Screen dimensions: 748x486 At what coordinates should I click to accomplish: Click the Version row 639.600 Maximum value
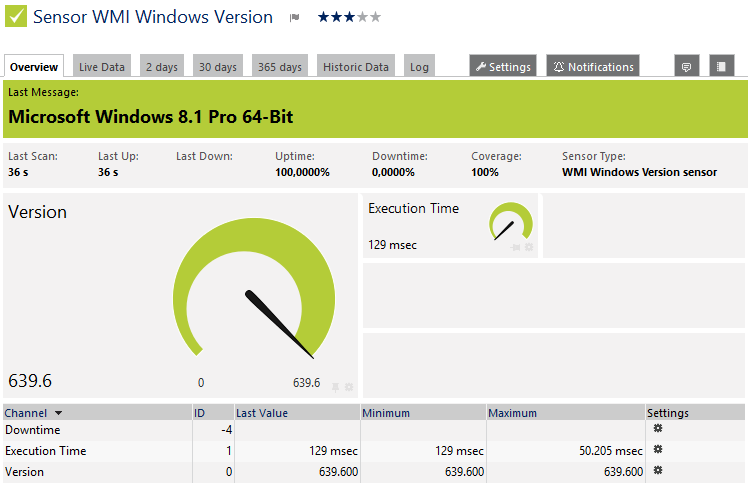623,472
